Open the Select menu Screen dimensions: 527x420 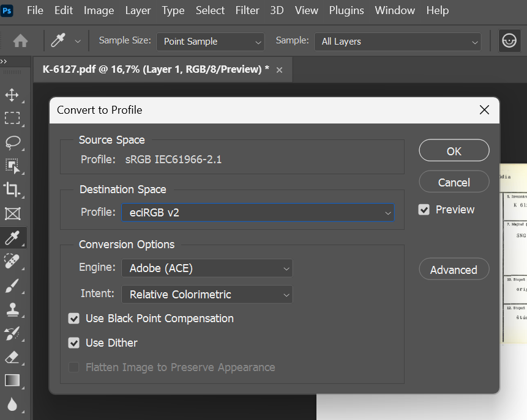[x=210, y=10]
